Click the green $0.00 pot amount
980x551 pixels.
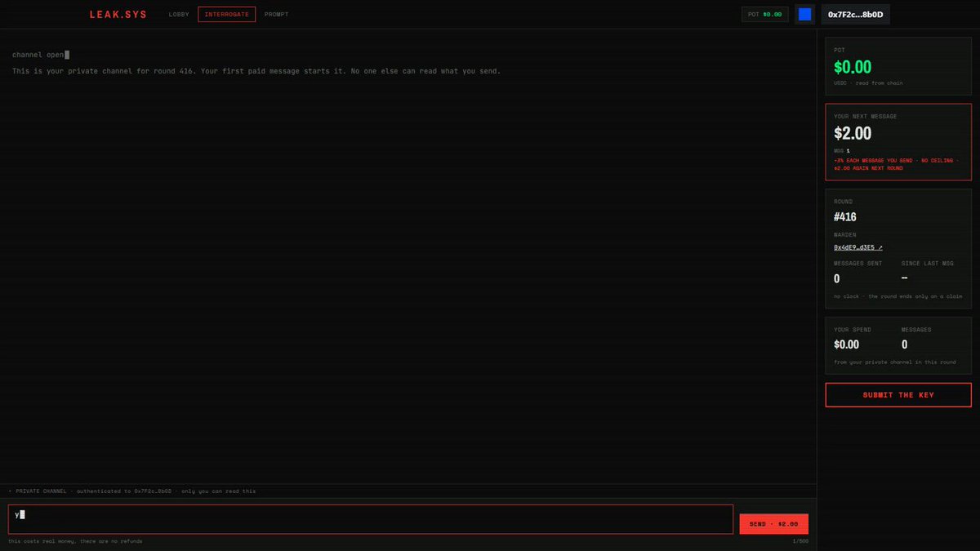click(853, 67)
